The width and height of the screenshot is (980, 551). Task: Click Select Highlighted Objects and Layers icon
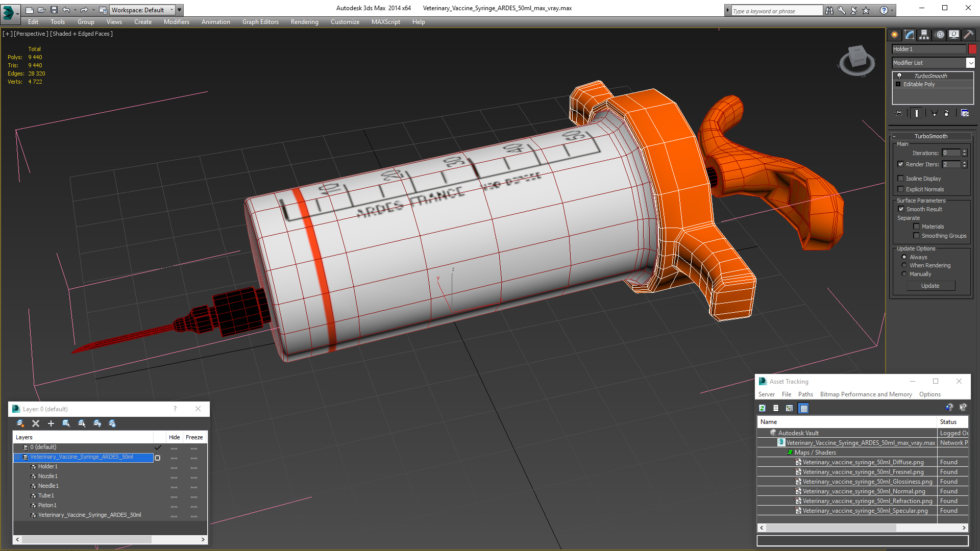tap(66, 423)
